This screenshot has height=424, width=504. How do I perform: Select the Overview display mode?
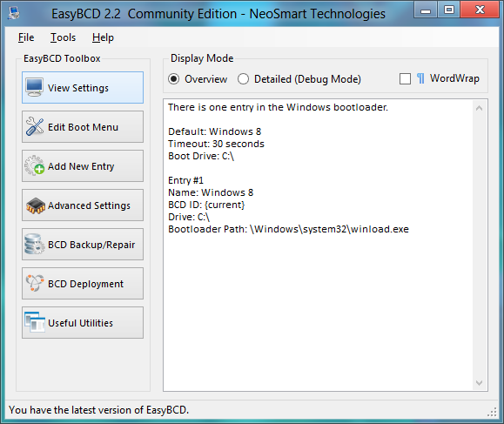(173, 79)
